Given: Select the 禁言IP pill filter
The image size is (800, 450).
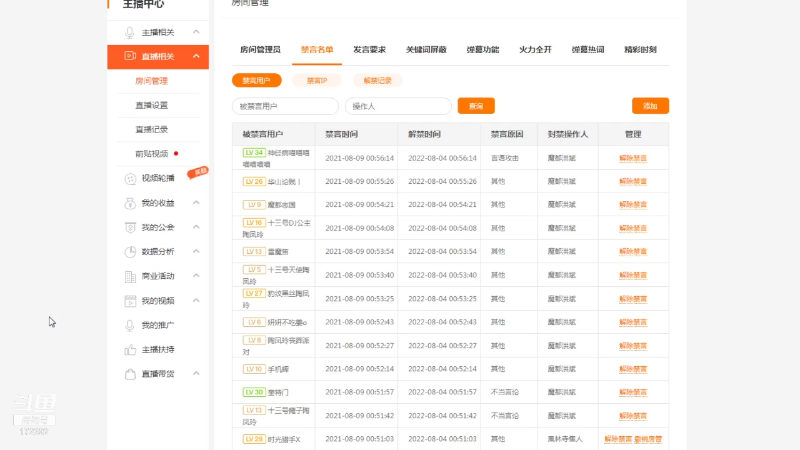Looking at the screenshot, I should (x=317, y=81).
